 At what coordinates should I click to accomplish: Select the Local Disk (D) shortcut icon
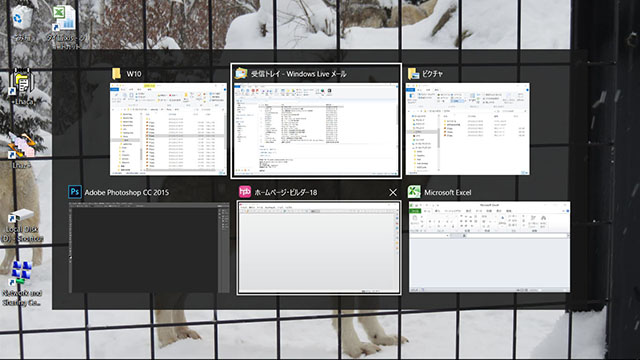(x=22, y=226)
